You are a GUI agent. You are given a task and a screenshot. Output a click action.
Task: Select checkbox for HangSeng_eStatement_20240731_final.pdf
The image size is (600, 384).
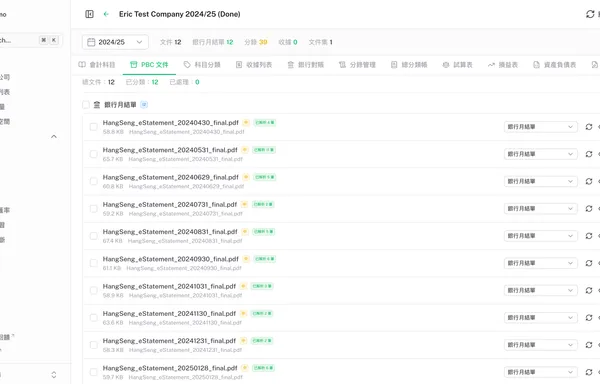(x=93, y=208)
